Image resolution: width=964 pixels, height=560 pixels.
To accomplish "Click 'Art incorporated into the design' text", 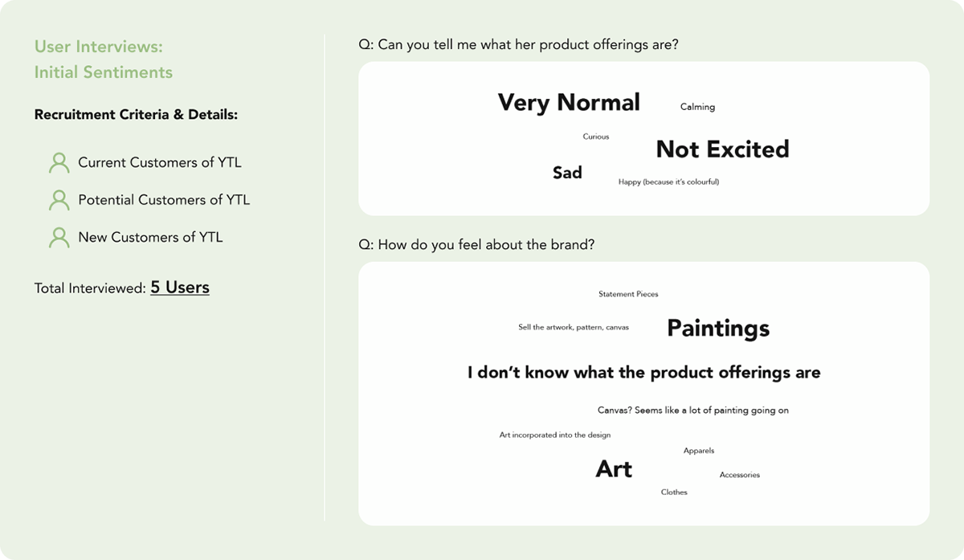I will click(555, 435).
